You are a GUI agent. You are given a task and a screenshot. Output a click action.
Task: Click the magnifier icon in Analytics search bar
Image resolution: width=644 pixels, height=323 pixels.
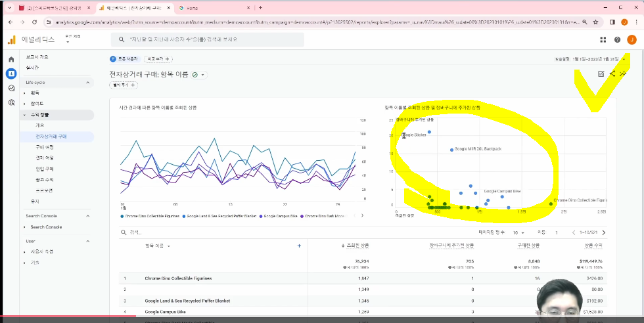coord(121,39)
